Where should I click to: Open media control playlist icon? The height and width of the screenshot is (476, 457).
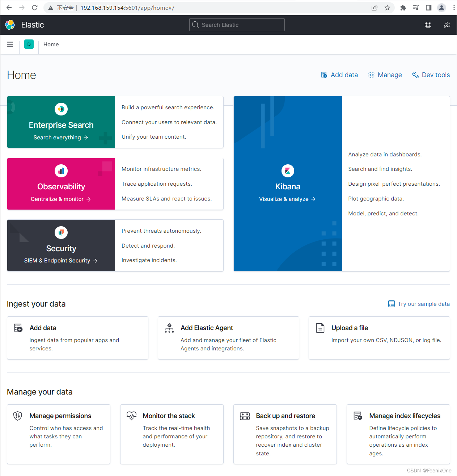point(416,8)
